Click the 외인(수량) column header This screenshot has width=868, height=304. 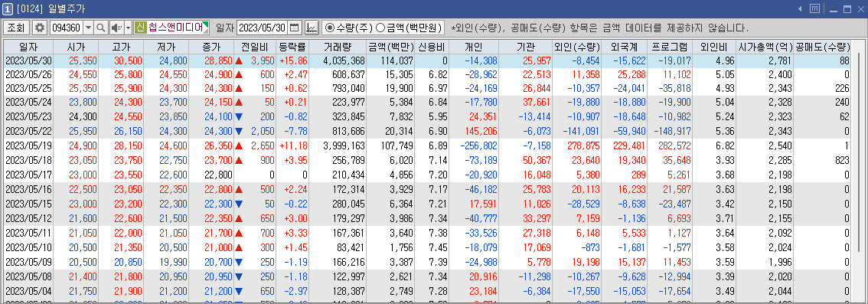point(577,47)
